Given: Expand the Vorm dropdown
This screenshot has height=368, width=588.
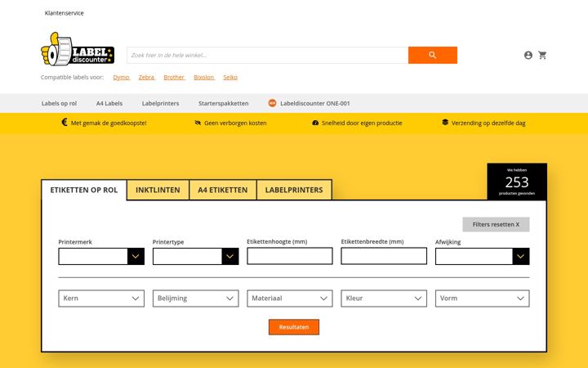Looking at the screenshot, I should (483, 298).
